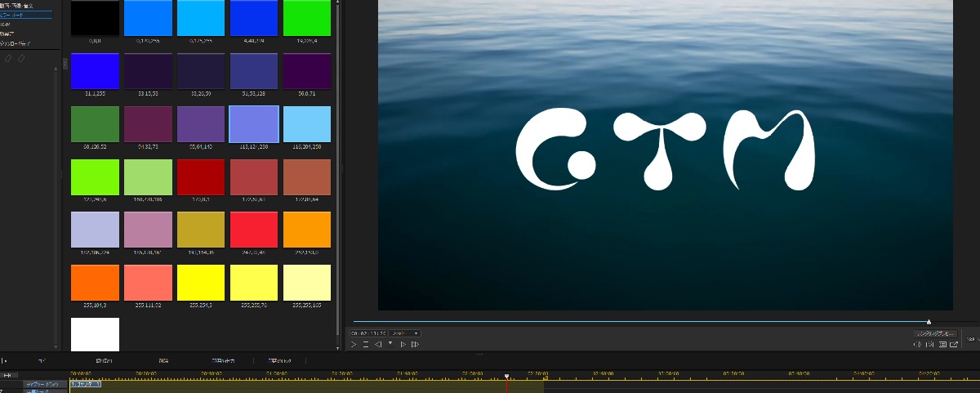Viewport: 980px width, 393px height.
Task: Open the seek unit dropdown arrow between frame buttons
Action: click(390, 343)
